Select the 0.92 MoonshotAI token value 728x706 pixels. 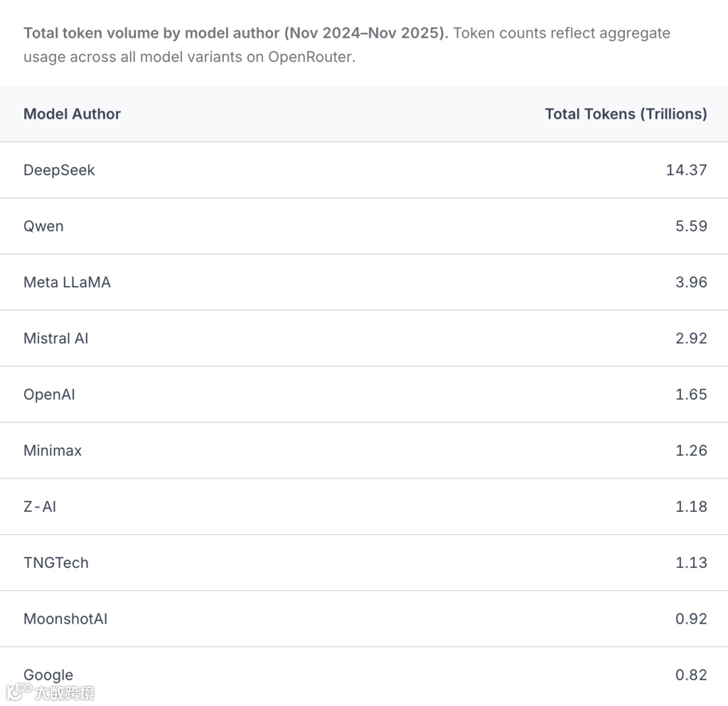click(x=691, y=618)
